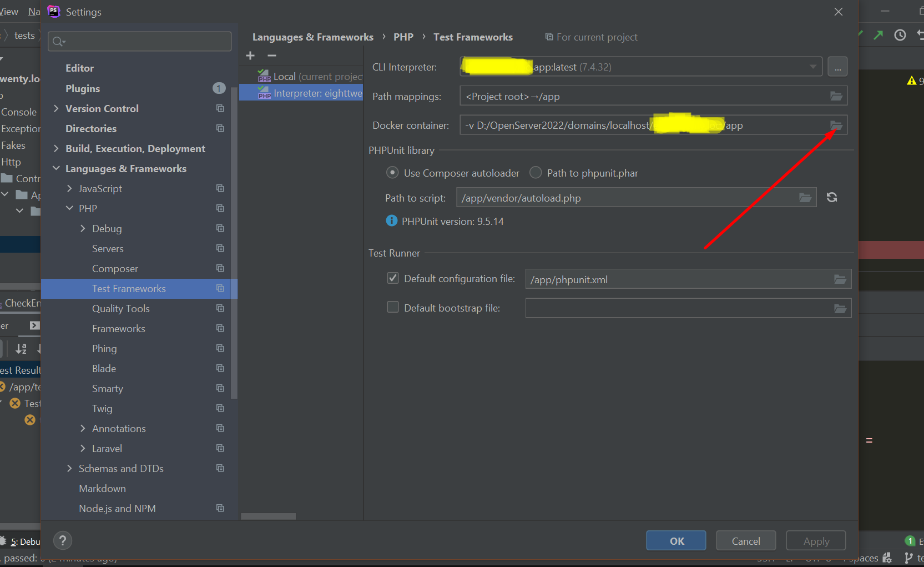Browse for default bootstrap file
924x567 pixels.
point(840,308)
